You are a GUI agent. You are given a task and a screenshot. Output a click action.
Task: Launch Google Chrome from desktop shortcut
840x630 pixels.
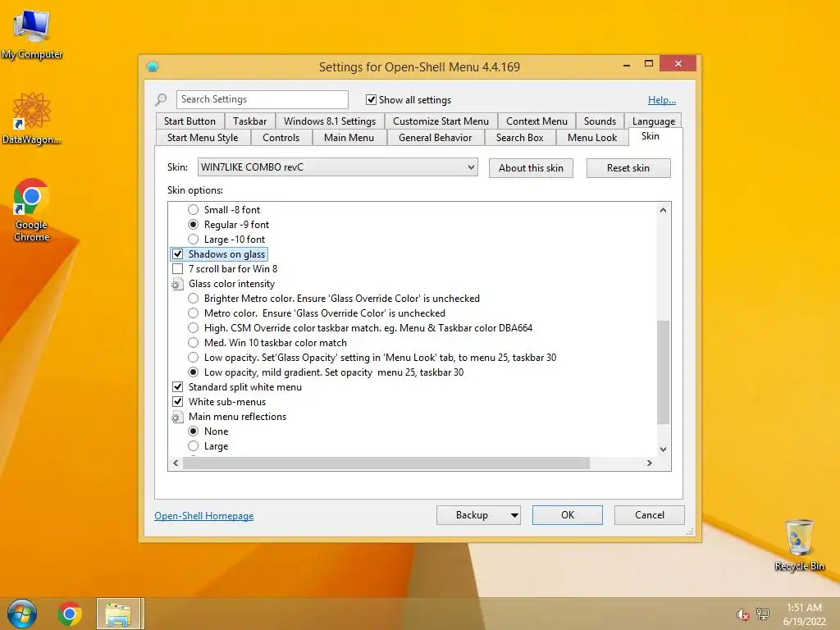(32, 209)
